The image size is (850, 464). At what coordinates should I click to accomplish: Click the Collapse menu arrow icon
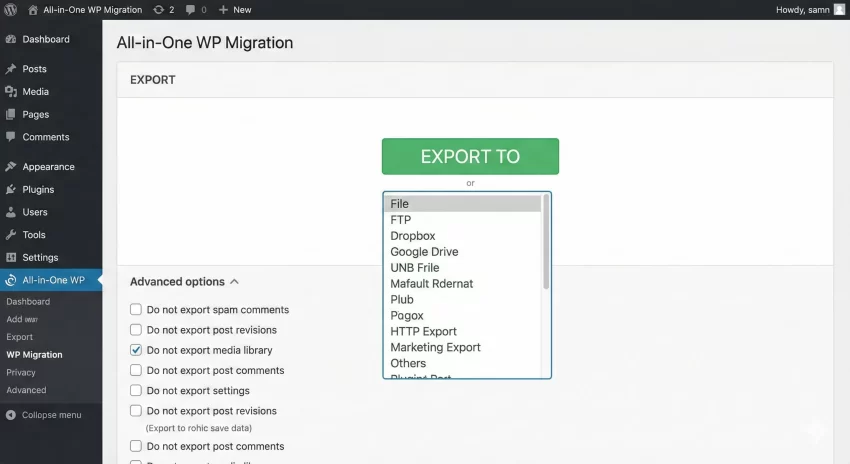coord(10,415)
